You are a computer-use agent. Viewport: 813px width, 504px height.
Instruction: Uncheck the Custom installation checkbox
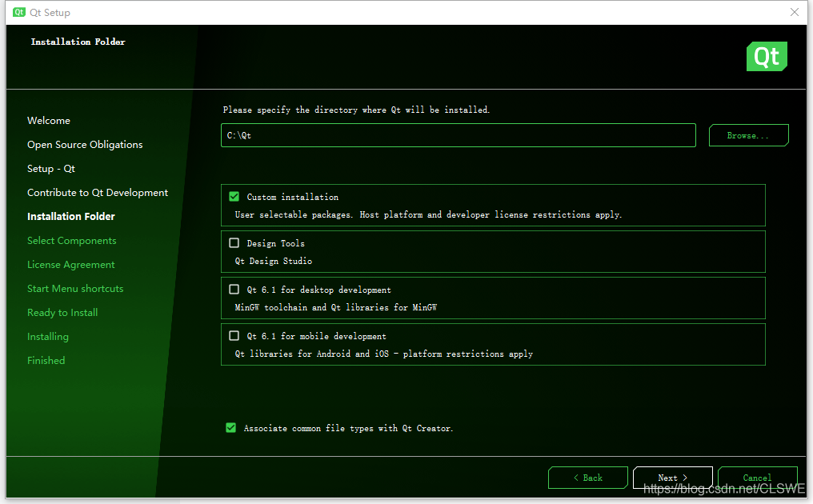pos(234,197)
